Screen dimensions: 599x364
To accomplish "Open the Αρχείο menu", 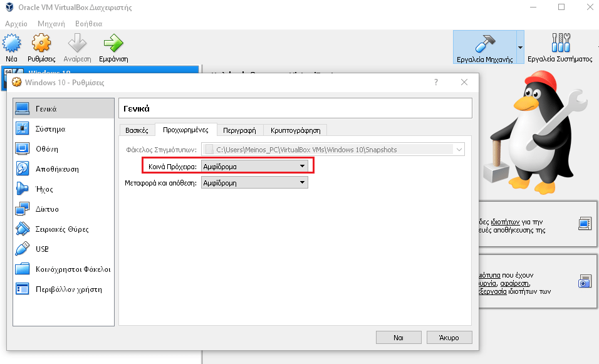I will (x=16, y=24).
